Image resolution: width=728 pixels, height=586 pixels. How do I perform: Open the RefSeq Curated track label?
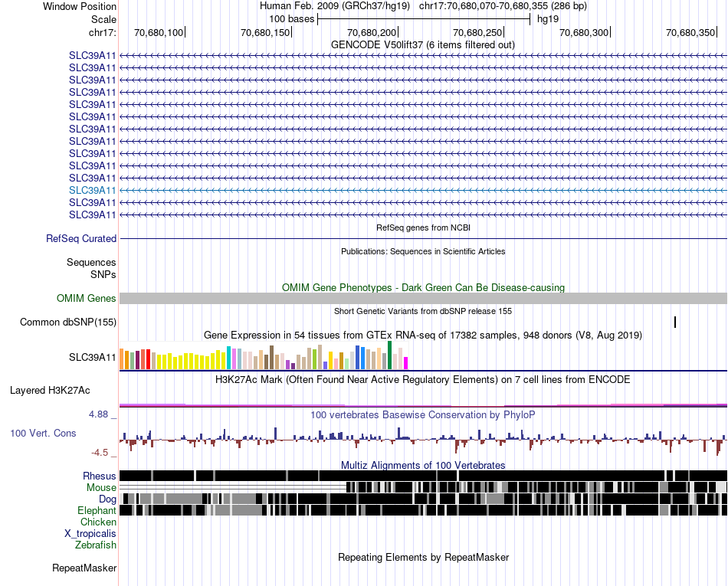pos(81,238)
